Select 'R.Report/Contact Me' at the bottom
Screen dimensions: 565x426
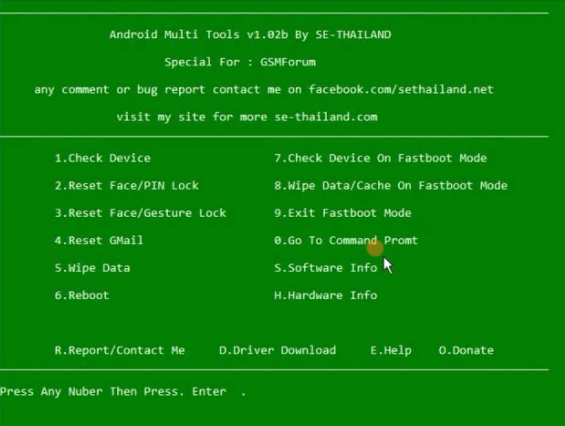pos(120,350)
